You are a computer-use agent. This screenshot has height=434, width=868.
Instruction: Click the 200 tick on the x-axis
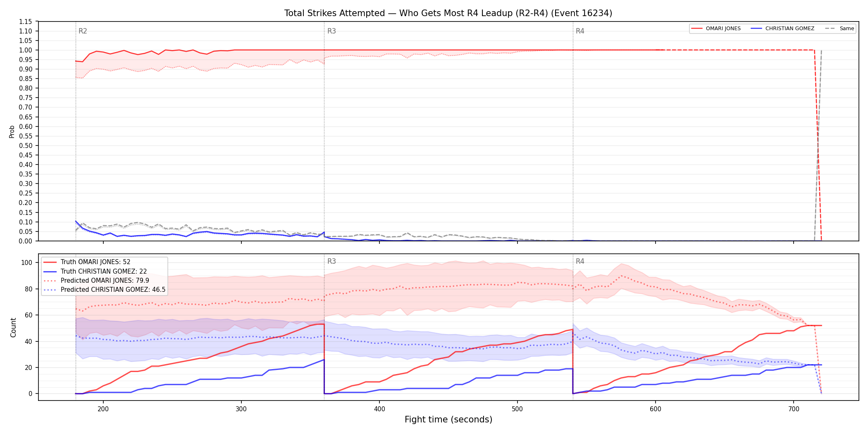(x=103, y=409)
